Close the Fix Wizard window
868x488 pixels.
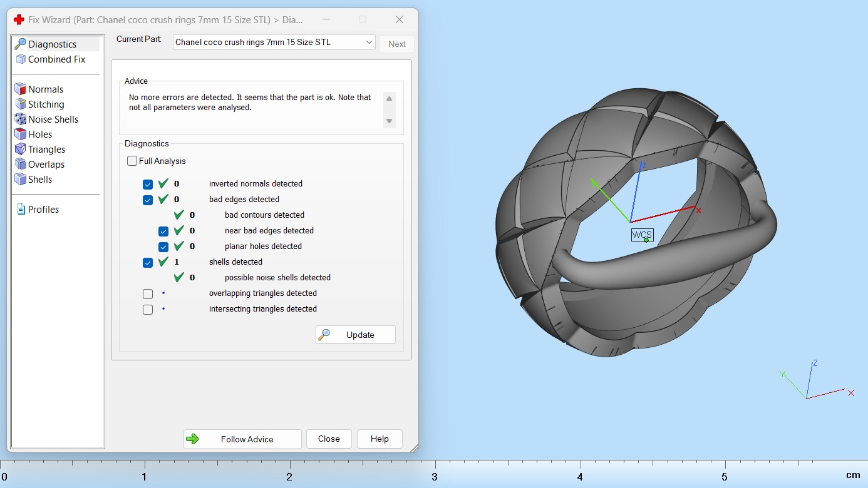point(400,19)
